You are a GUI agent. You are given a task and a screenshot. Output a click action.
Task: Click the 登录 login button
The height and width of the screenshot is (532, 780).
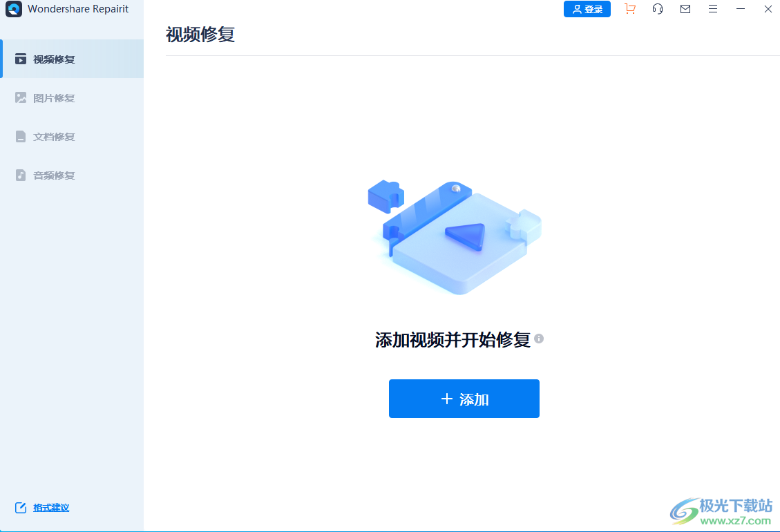(587, 9)
